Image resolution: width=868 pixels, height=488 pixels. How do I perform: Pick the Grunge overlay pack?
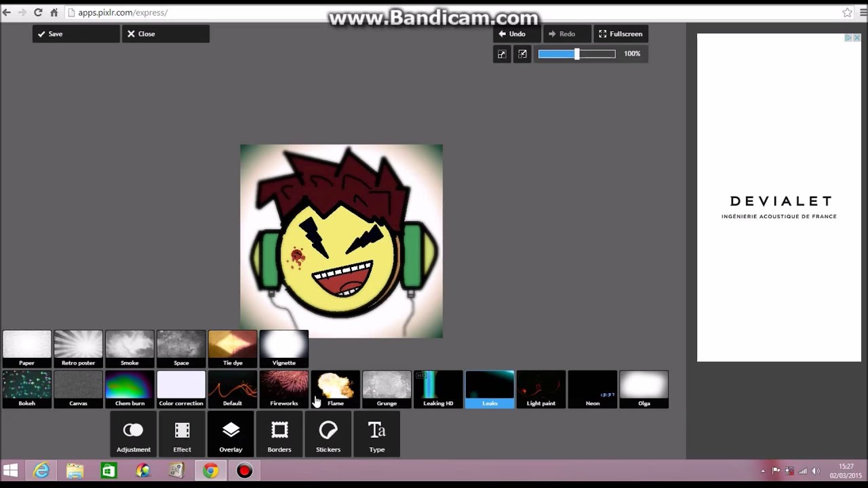tap(387, 390)
